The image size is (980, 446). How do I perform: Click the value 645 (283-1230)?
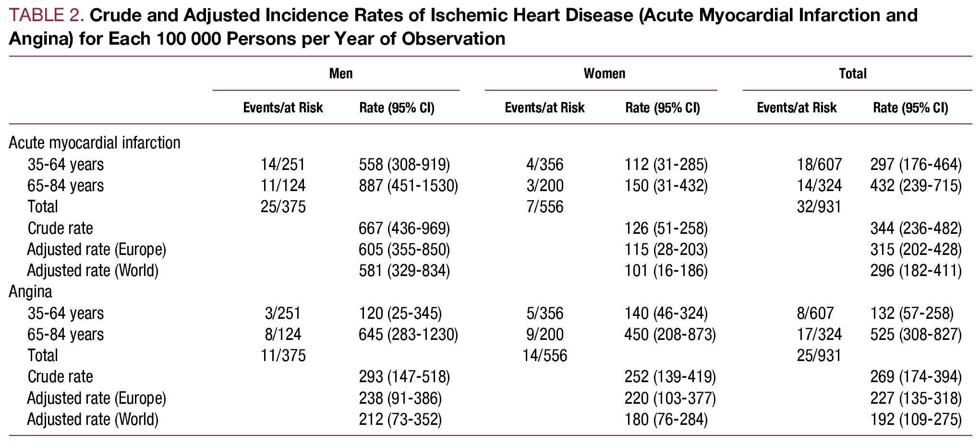click(x=408, y=335)
